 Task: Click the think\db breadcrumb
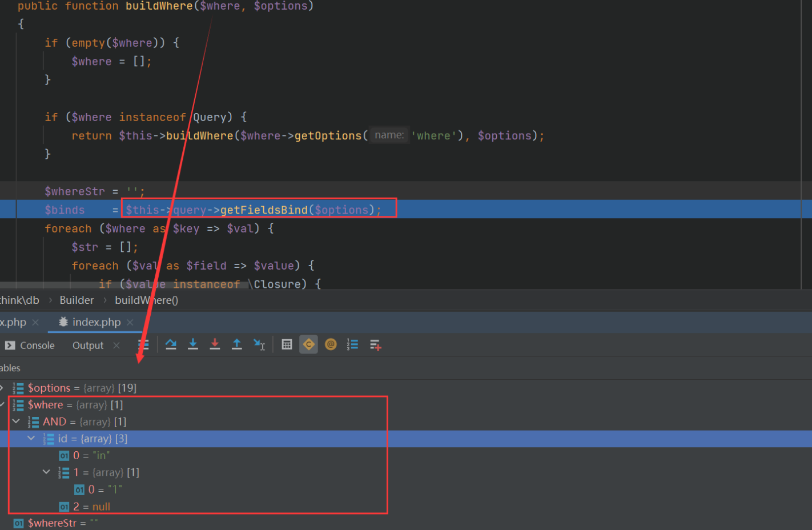pyautogui.click(x=19, y=300)
